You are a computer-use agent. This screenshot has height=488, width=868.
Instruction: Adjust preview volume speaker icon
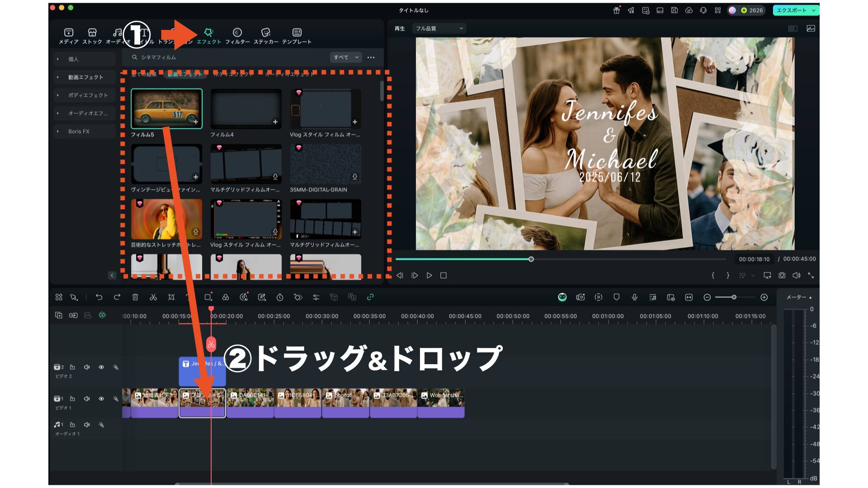[x=796, y=275]
